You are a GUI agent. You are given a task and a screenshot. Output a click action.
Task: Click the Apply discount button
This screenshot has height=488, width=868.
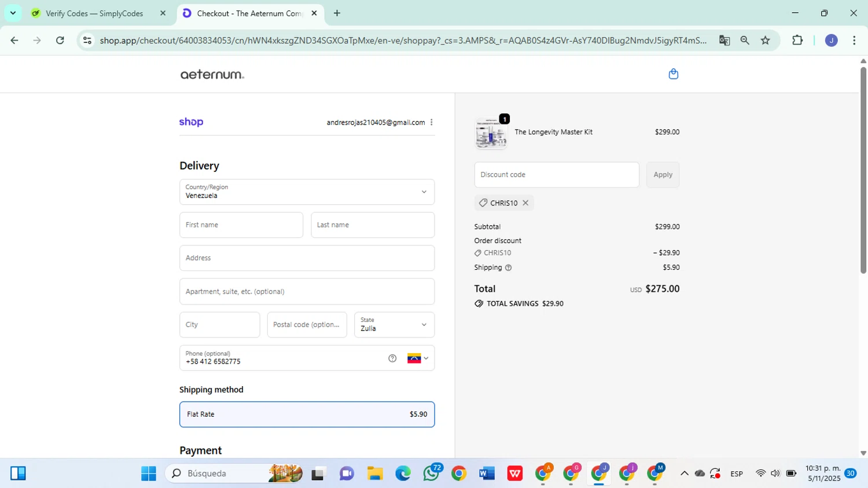(663, 175)
